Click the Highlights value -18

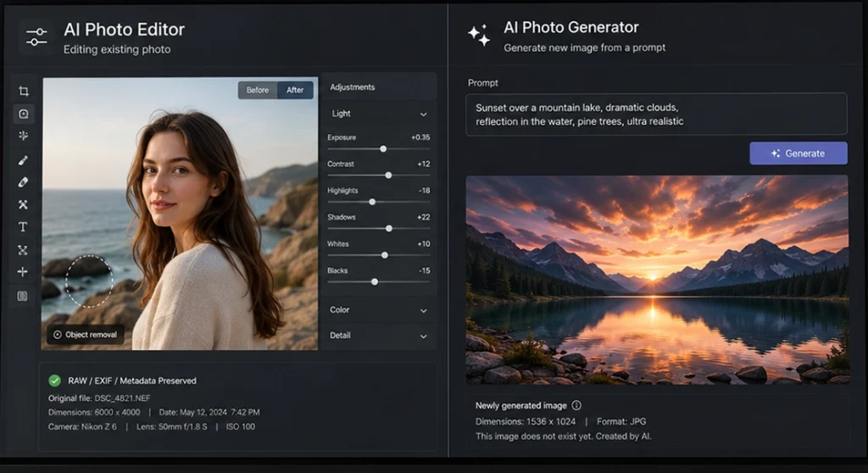tap(424, 191)
